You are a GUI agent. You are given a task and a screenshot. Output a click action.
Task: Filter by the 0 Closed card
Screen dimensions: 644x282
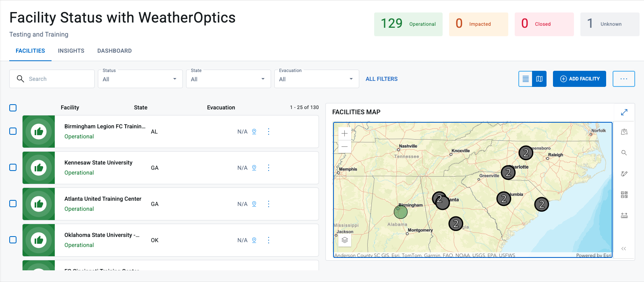pos(544,24)
